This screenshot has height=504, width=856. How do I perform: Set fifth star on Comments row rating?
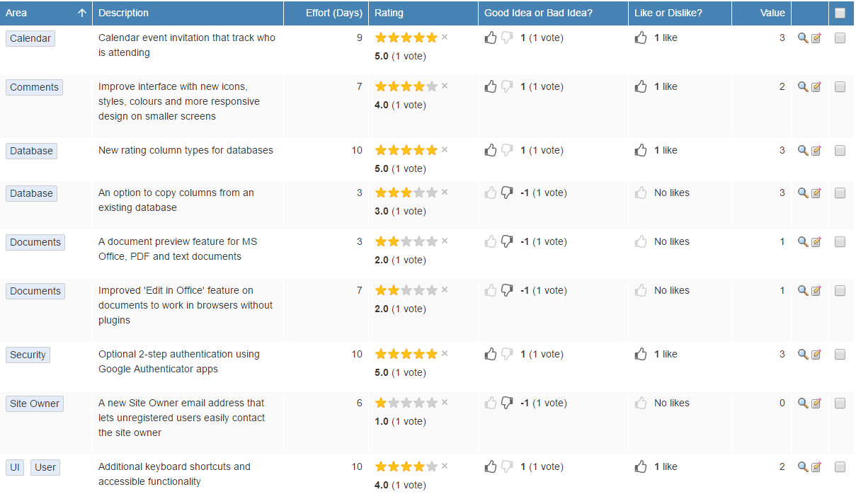432,86
